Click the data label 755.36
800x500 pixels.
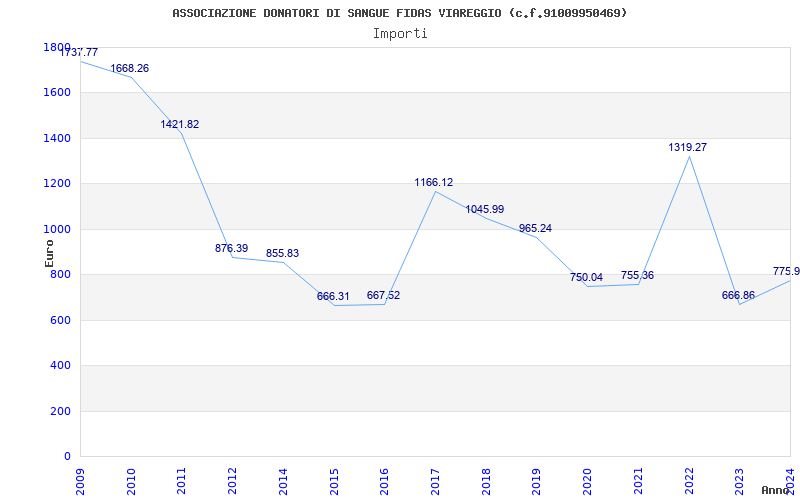pos(637,276)
